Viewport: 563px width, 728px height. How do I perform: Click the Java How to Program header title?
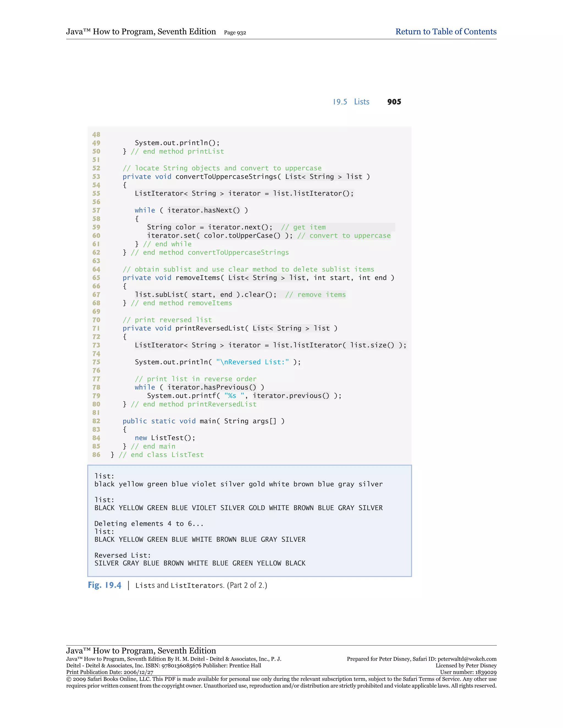pos(141,32)
